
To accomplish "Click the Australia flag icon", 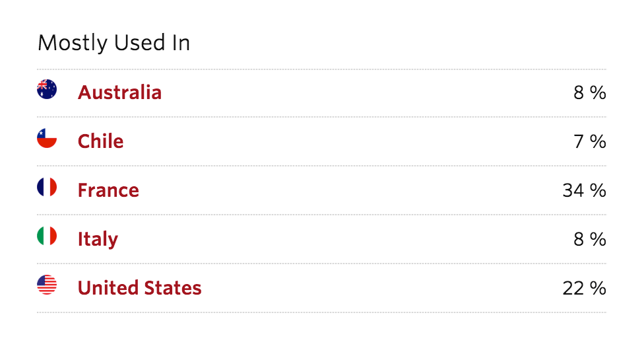I will click(47, 89).
